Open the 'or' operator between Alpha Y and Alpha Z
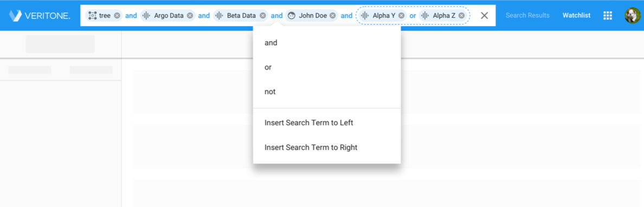 (x=413, y=16)
